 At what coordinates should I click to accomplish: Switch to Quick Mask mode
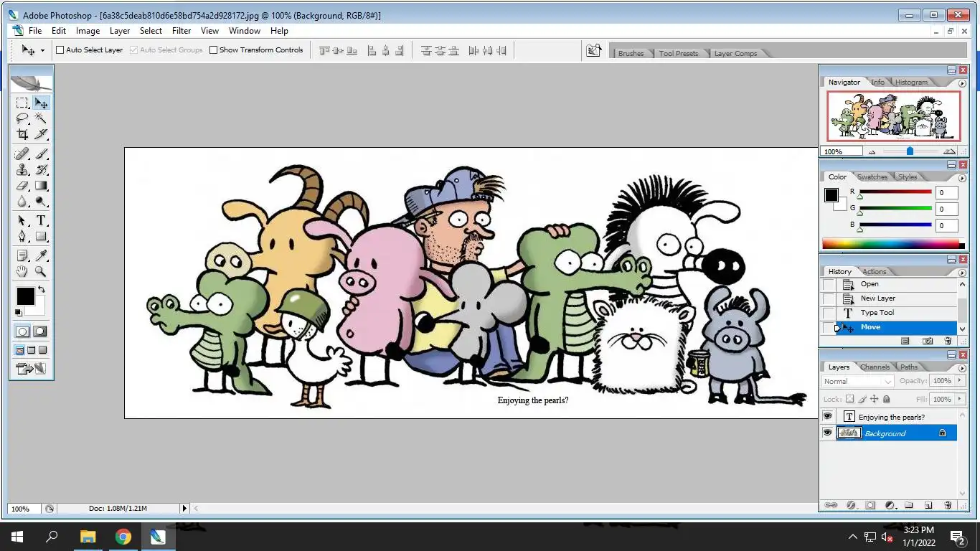point(40,331)
